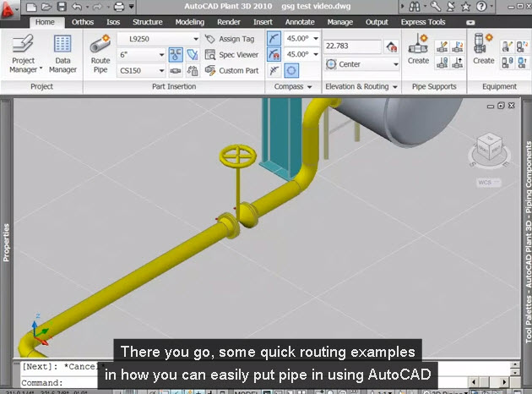Open Data Manager

62,55
